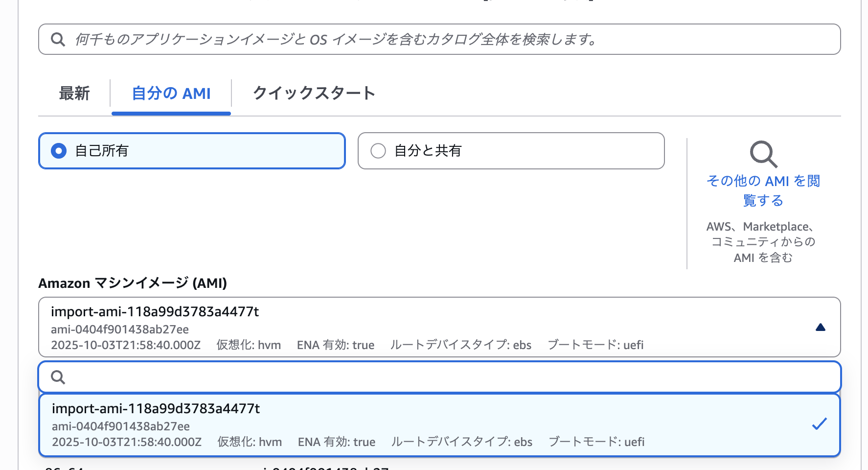Image resolution: width=868 pixels, height=470 pixels.
Task: Click the magnifier icon in the catalog search bar
Action: pyautogui.click(x=58, y=39)
